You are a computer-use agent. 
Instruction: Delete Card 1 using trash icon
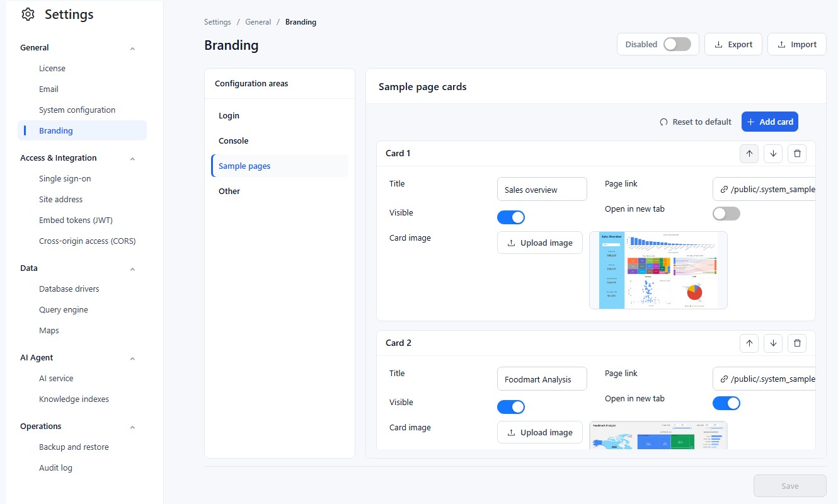[797, 153]
